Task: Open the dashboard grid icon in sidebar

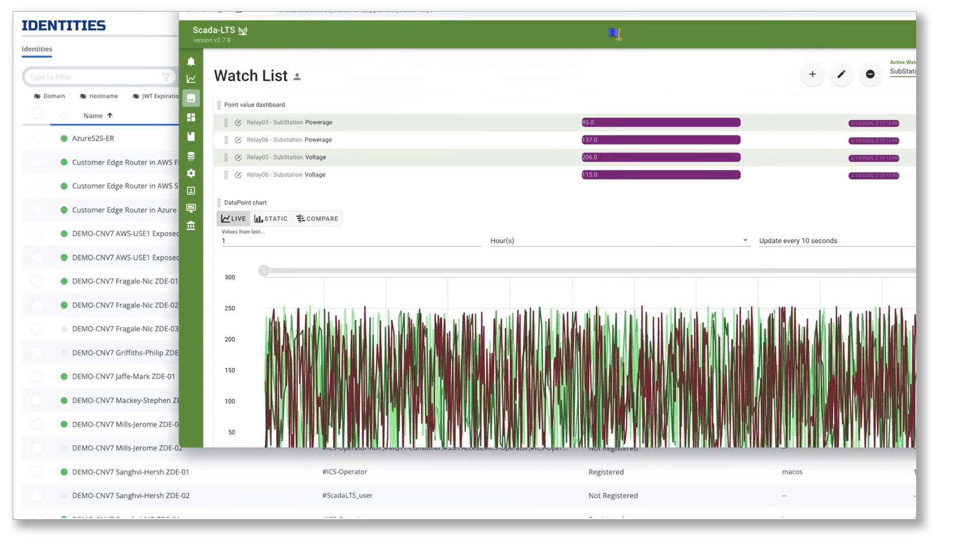Action: (191, 117)
